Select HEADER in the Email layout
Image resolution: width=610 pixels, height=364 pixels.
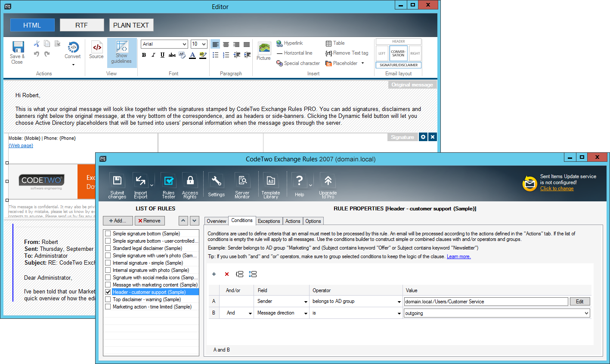(399, 41)
